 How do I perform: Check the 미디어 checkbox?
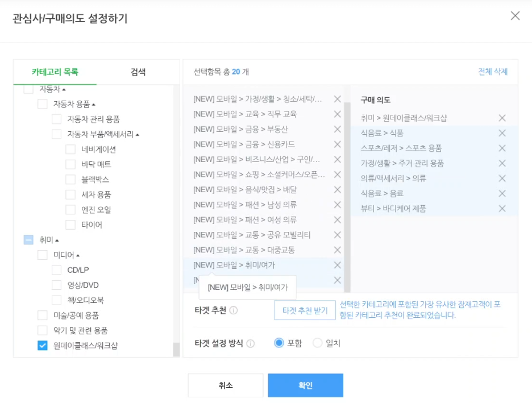point(43,255)
